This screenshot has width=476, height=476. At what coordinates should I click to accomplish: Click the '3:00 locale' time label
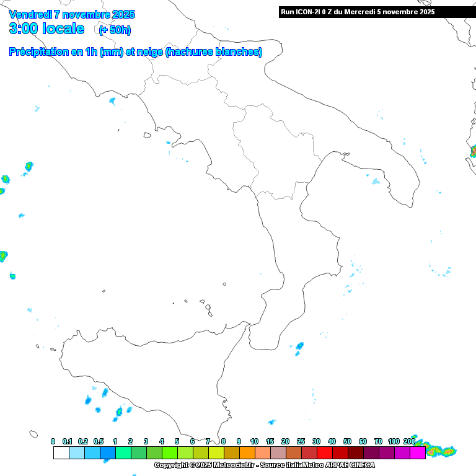click(46, 29)
